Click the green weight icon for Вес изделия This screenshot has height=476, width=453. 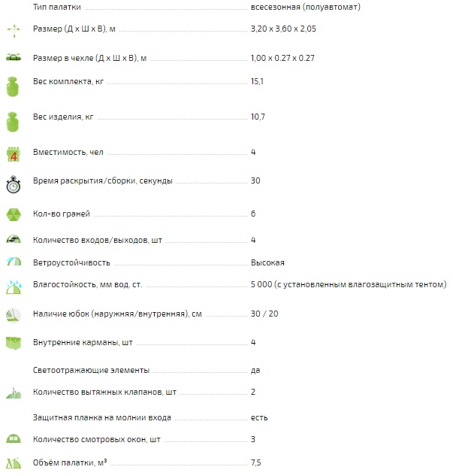pos(13,123)
